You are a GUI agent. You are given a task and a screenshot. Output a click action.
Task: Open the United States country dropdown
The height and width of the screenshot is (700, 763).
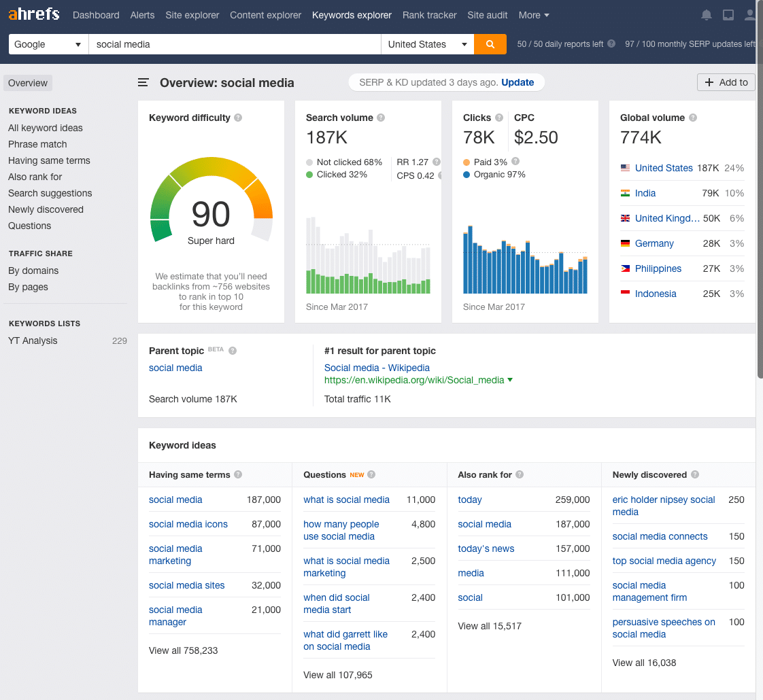point(427,44)
